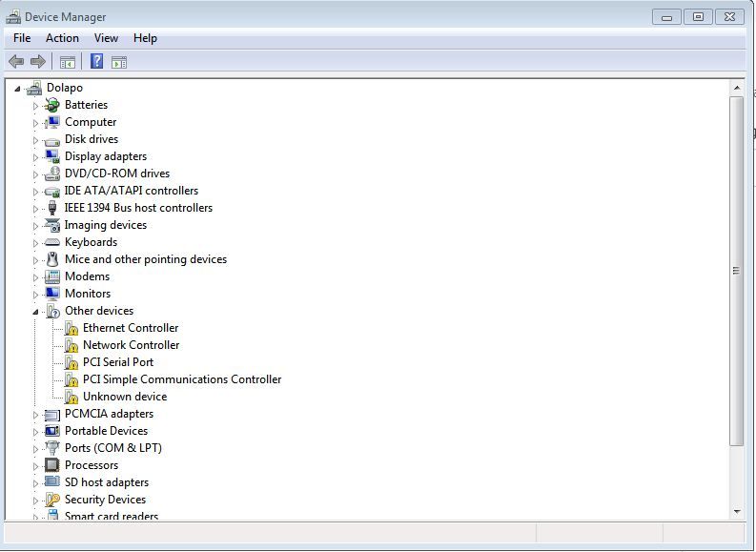Click the Unknown device warning icon
756x552 pixels.
tap(71, 397)
